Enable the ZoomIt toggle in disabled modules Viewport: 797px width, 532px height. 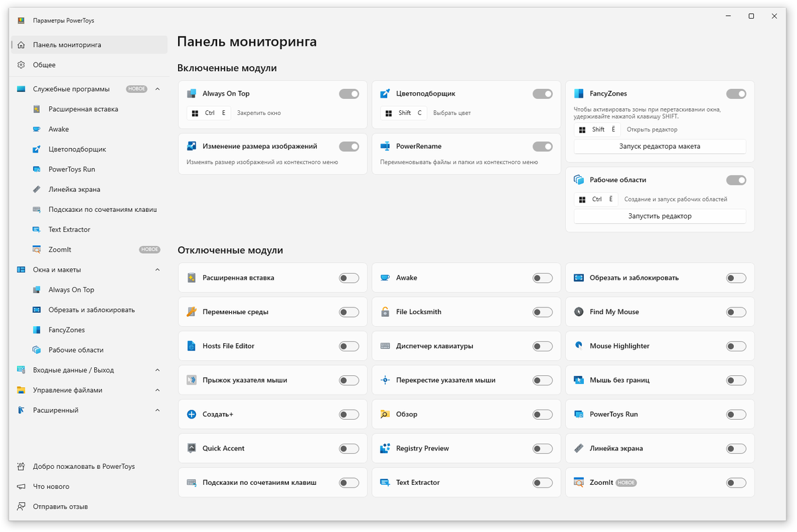tap(736, 483)
